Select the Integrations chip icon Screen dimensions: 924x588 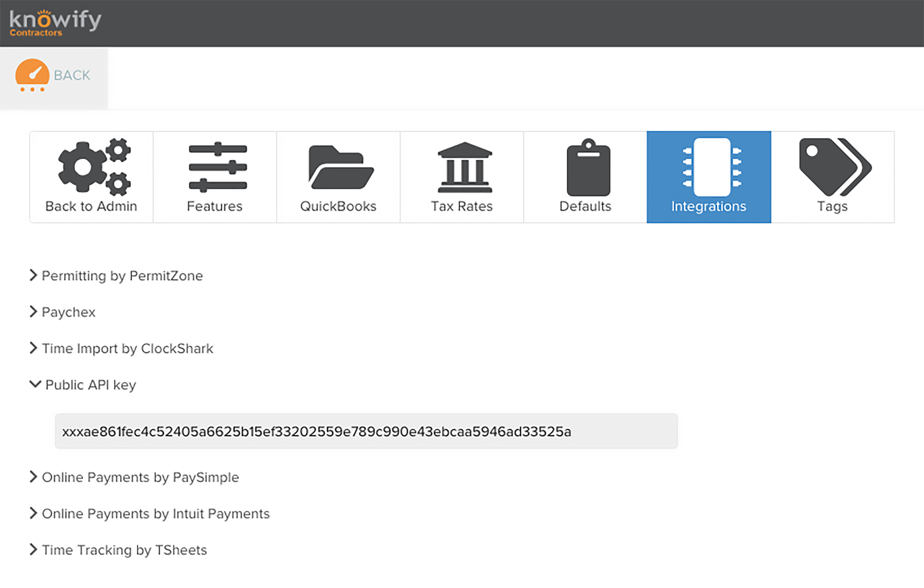(x=712, y=167)
